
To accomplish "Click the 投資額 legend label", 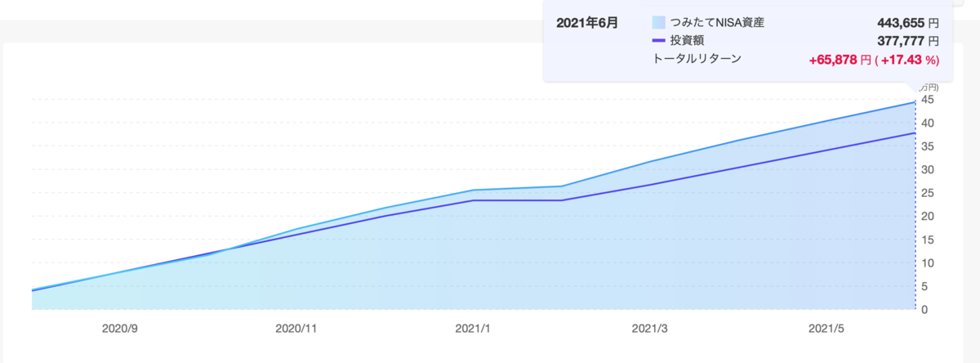I will click(687, 40).
